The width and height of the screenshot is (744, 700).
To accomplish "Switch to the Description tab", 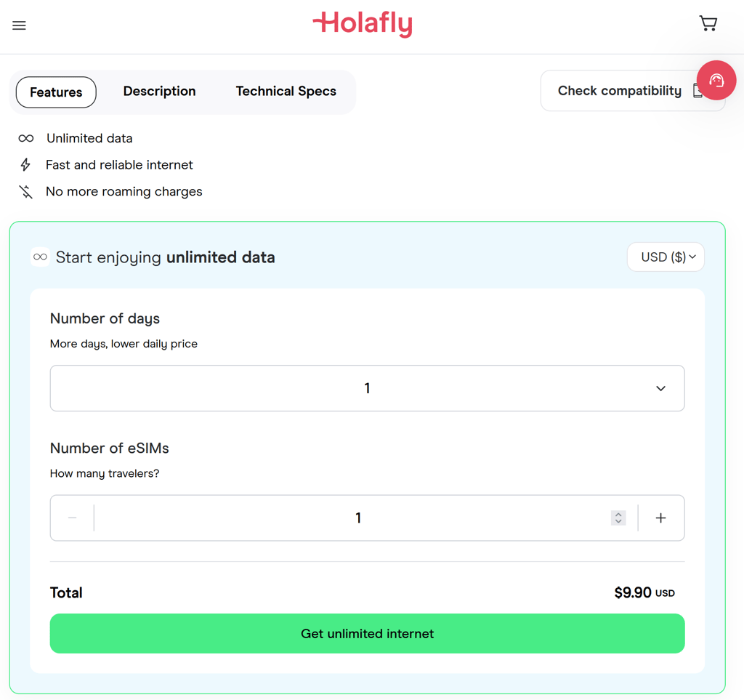I will point(159,91).
